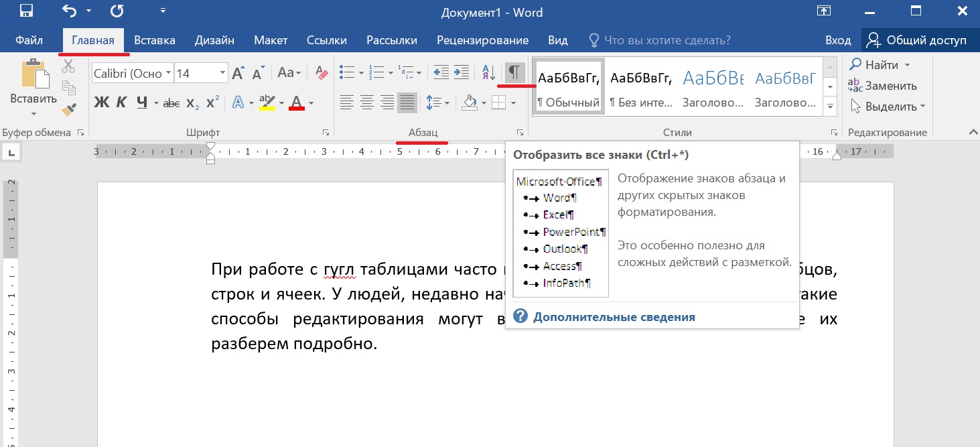Click the Что вы хотите сделать search field
Image resolution: width=980 pixels, height=447 pixels.
(667, 40)
